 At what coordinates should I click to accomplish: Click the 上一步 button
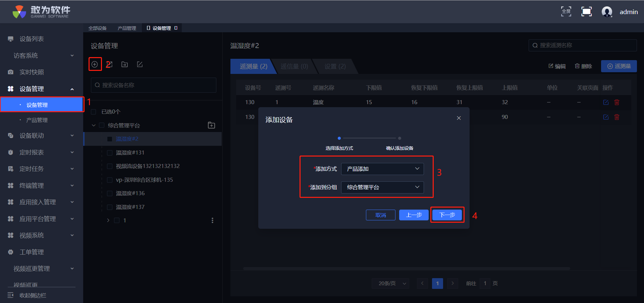[414, 215]
